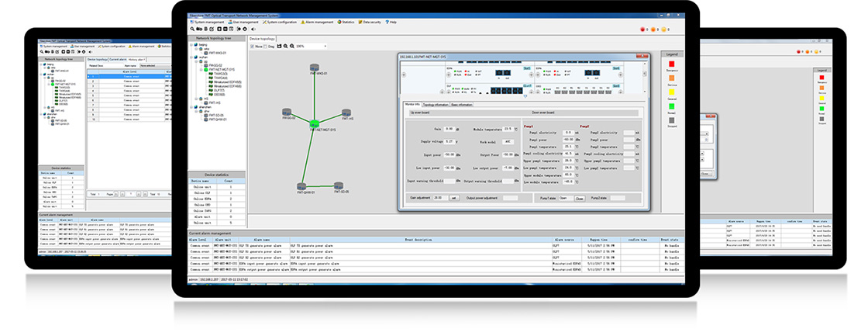Switch to Current alarm tab in left window
This screenshot has width=868, height=336.
coord(118,59)
